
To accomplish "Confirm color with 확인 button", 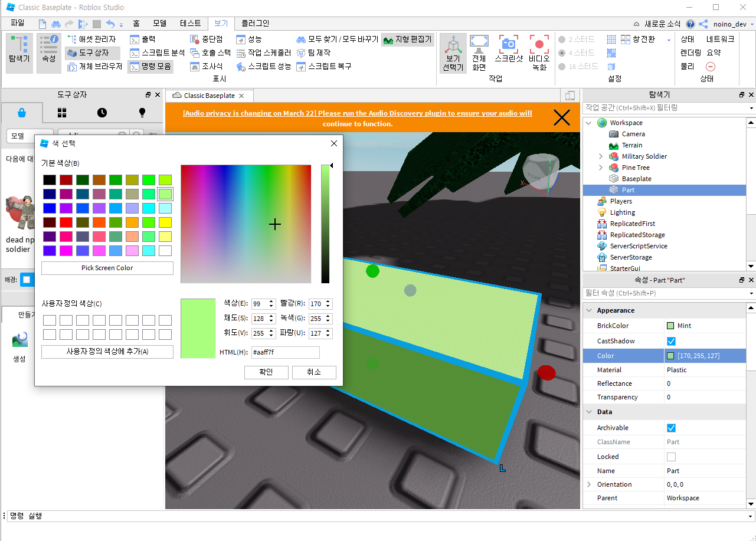I will click(x=266, y=372).
